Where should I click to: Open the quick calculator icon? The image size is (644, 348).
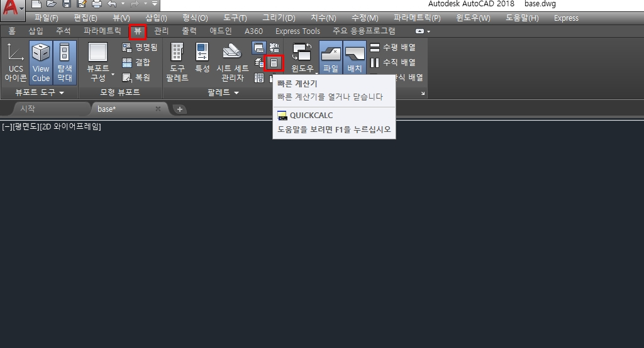[x=274, y=63]
